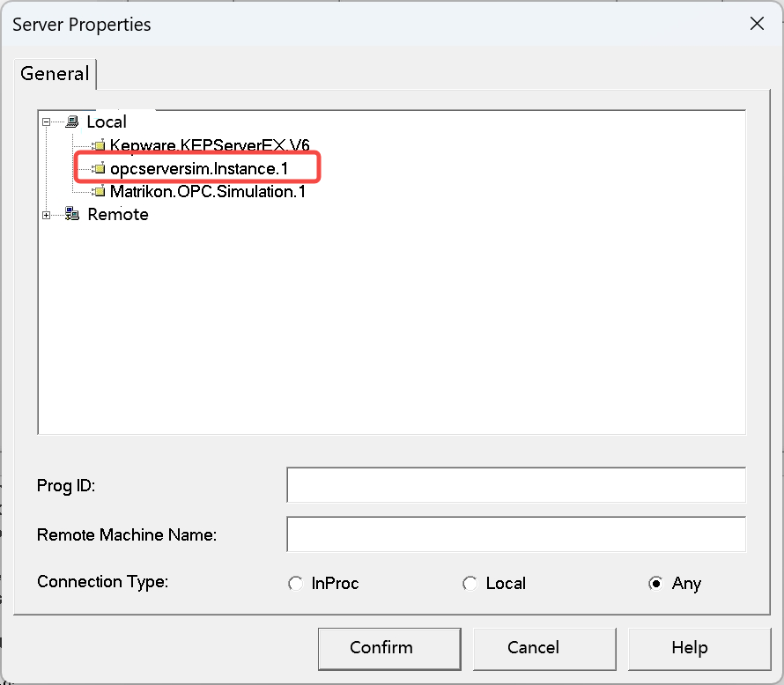Focus the Prog ID text field
Image resolution: width=784 pixels, height=685 pixels.
[515, 485]
